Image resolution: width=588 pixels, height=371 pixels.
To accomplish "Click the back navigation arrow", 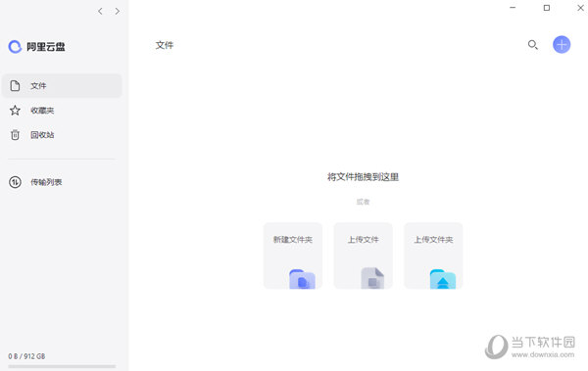I will click(x=100, y=11).
